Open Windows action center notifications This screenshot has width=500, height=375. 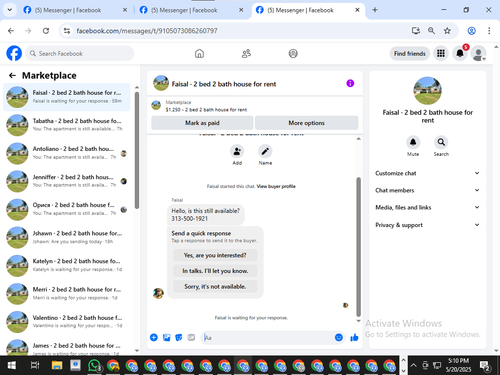[484, 366]
